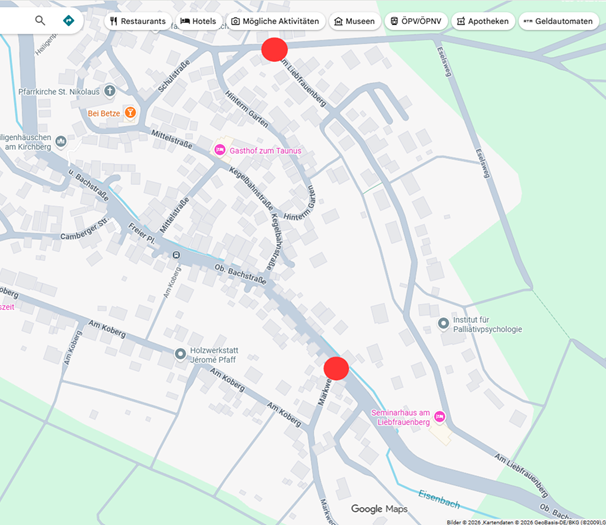The height and width of the screenshot is (525, 606).
Task: Show Mögliche Aktivitäten on the map
Action: coord(275,21)
